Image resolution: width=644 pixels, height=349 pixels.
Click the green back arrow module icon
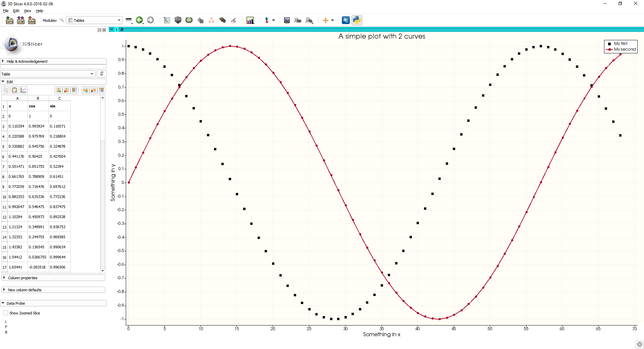click(139, 20)
